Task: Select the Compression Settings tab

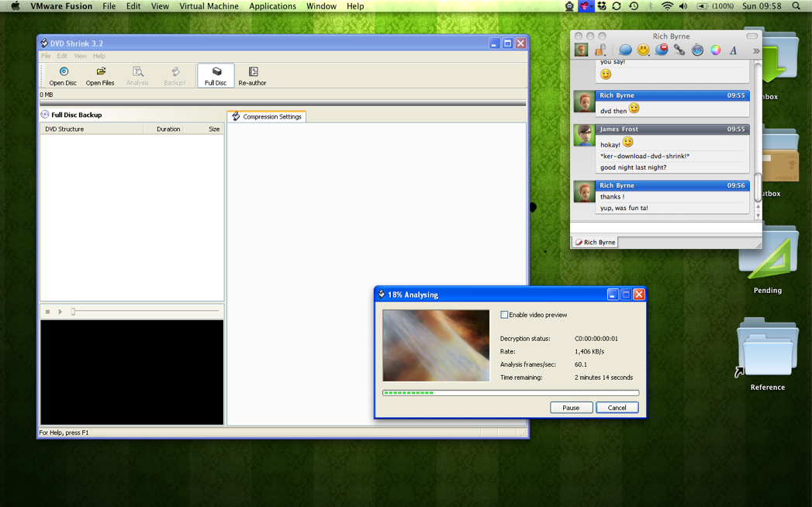Action: pyautogui.click(x=267, y=116)
